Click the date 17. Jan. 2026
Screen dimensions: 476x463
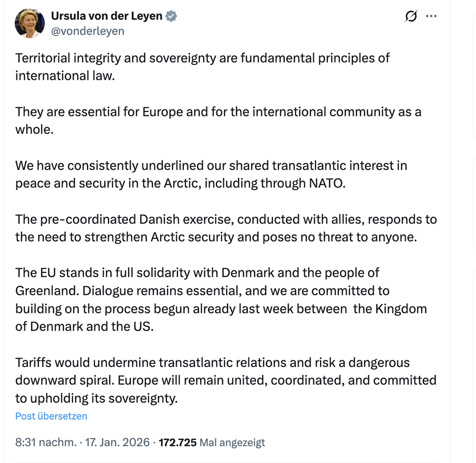coord(117,442)
